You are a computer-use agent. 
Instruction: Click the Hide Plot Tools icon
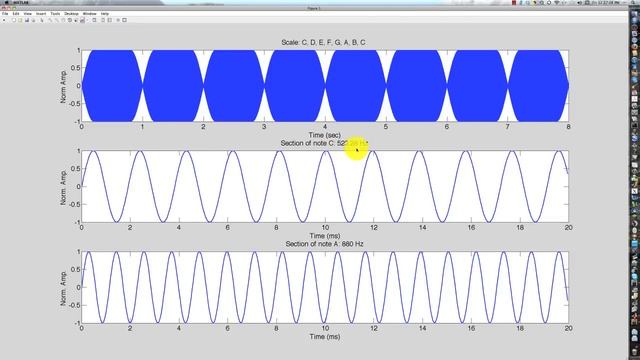point(118,20)
